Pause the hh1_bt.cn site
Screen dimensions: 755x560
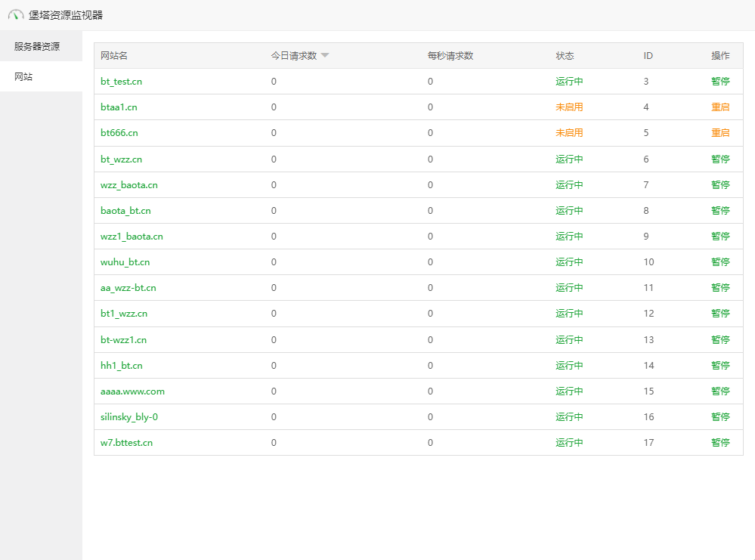720,366
